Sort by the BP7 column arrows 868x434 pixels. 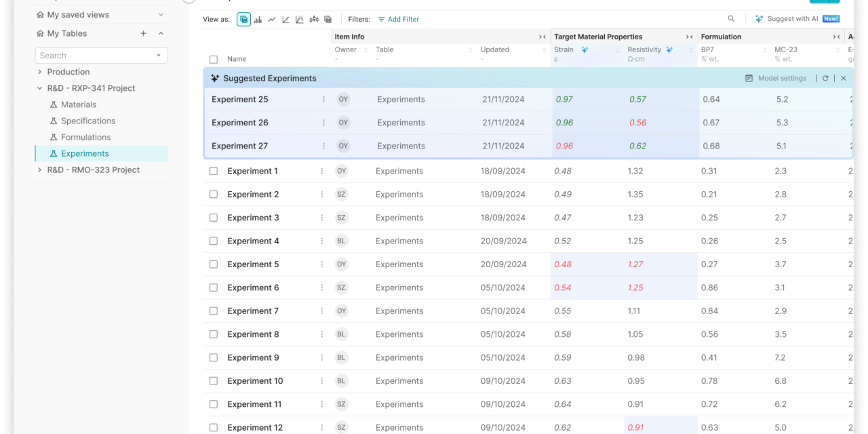click(x=766, y=50)
